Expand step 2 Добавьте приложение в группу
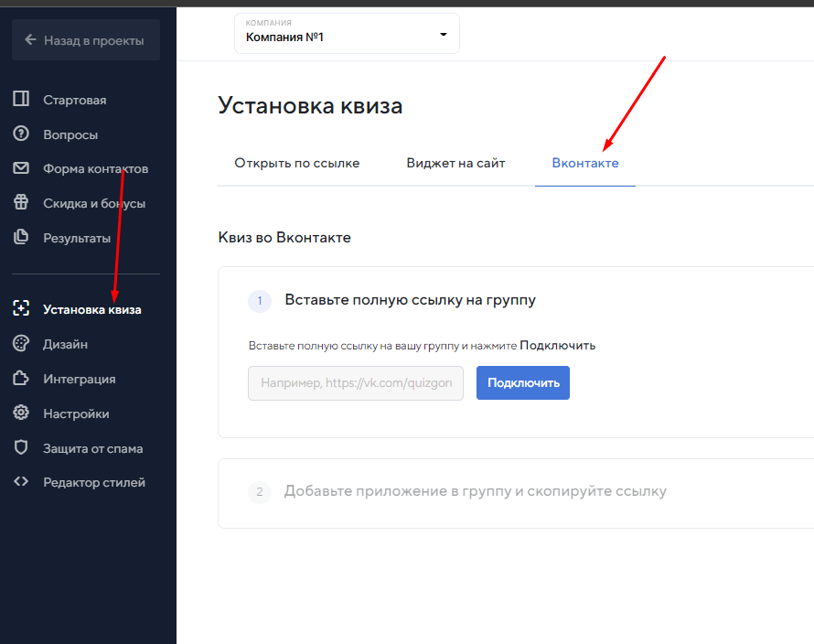Image resolution: width=814 pixels, height=644 pixels. coord(475,491)
